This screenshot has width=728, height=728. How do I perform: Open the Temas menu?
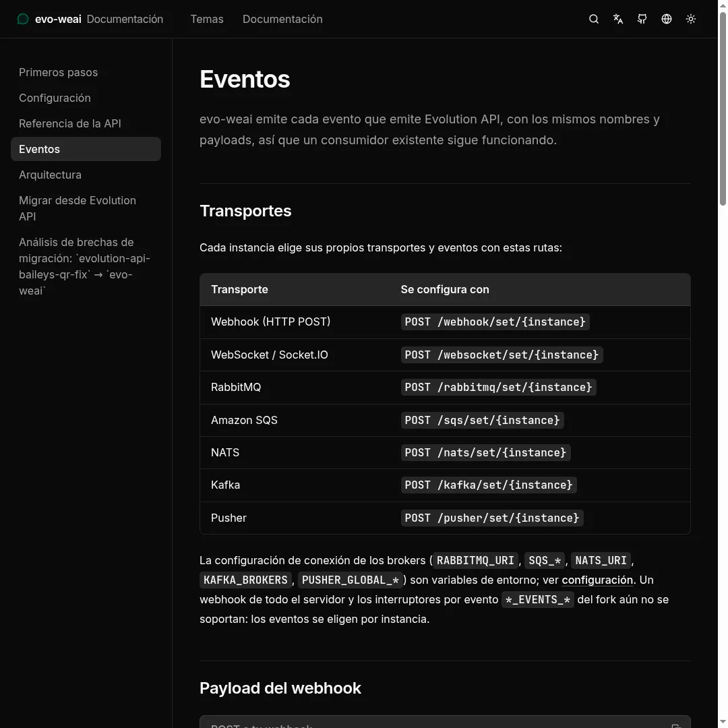pyautogui.click(x=207, y=19)
